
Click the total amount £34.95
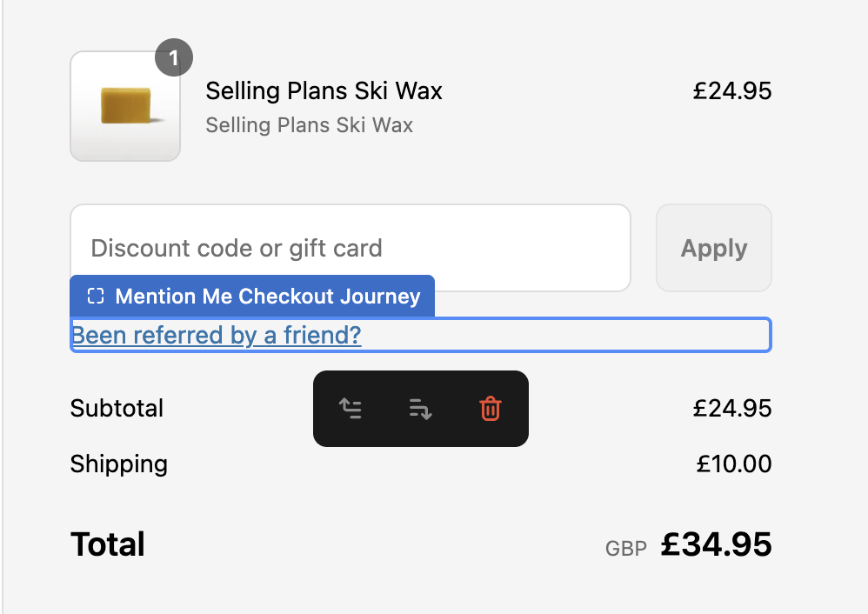tap(716, 544)
